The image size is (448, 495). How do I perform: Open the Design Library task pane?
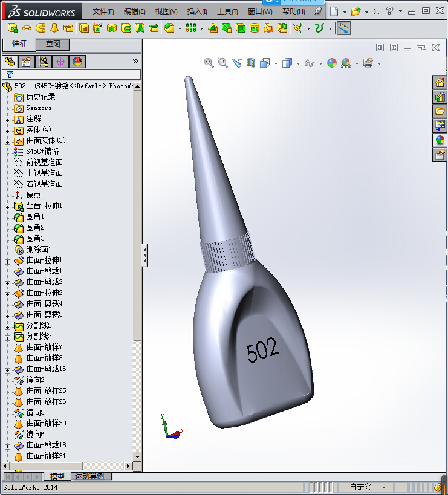[440, 97]
